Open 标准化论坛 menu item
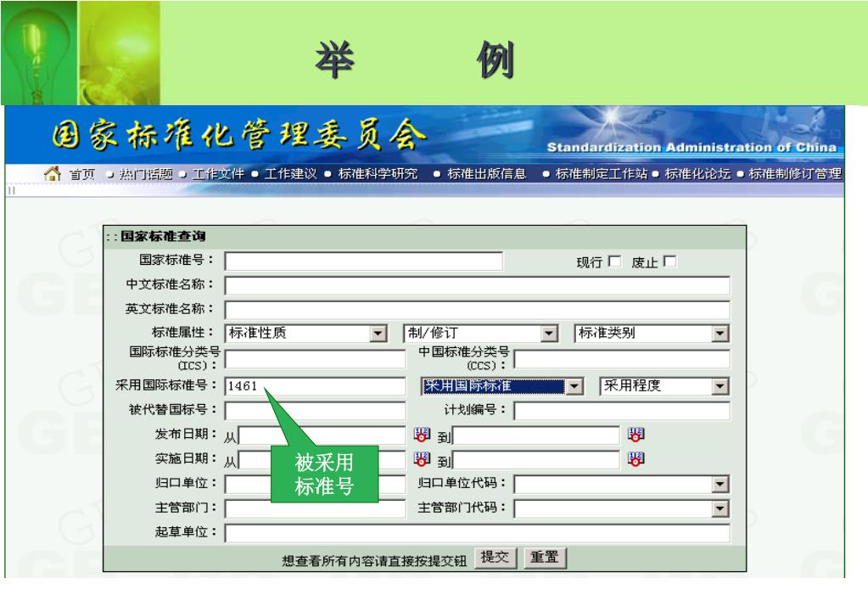Image resolution: width=868 pixels, height=601 pixels. [x=697, y=174]
